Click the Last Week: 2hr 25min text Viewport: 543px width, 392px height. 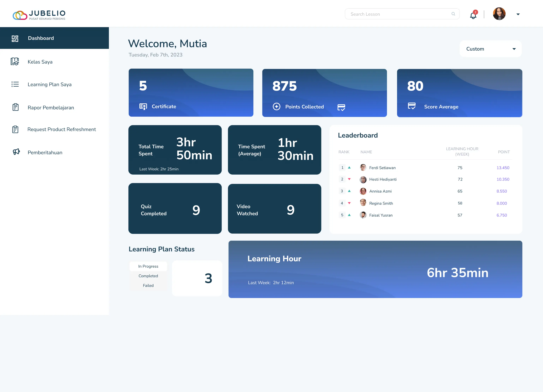159,169
